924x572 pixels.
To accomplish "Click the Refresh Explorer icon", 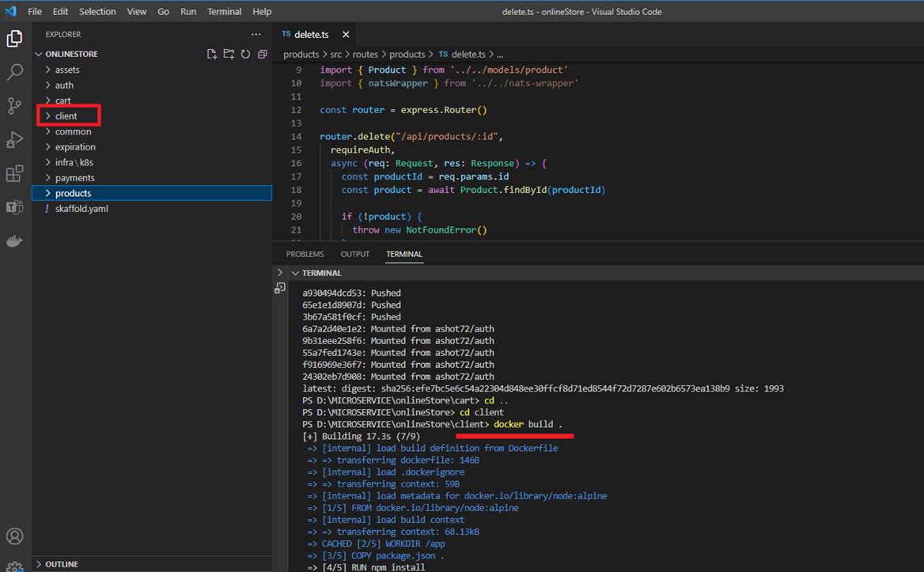I will tap(245, 54).
